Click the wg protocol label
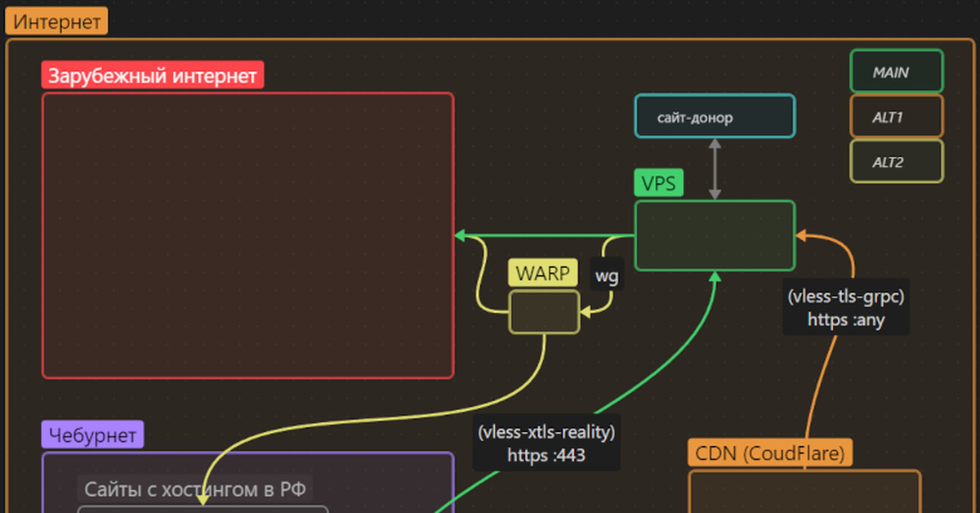980x513 pixels. 606,275
